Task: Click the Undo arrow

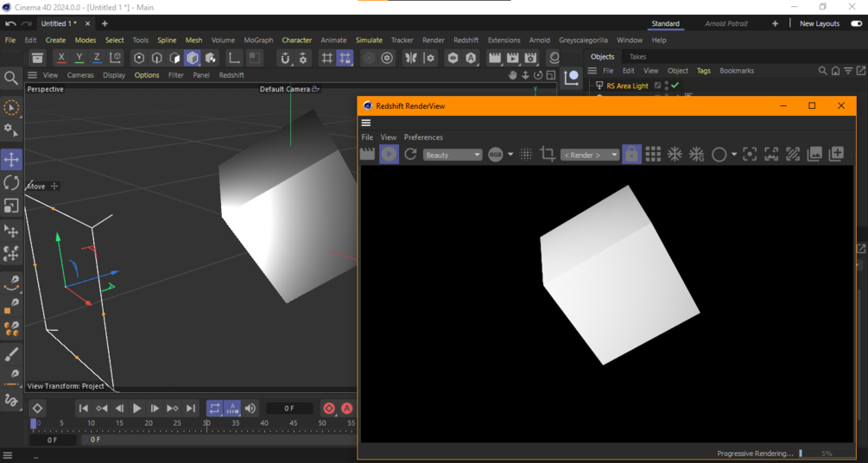Action: [x=10, y=24]
